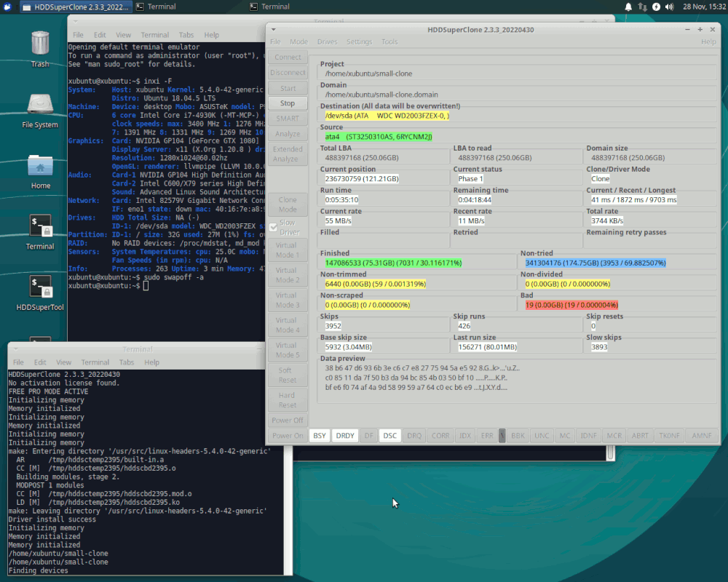Select Virtual Mode 3 button
This screenshot has height=582, width=728.
pyautogui.click(x=288, y=300)
